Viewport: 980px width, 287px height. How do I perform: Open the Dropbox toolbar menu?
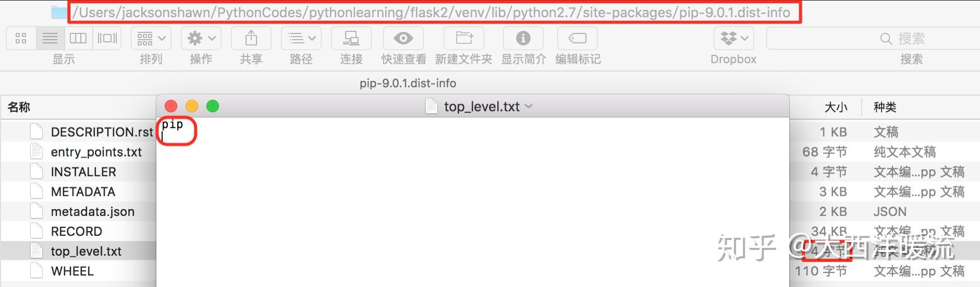(x=733, y=39)
